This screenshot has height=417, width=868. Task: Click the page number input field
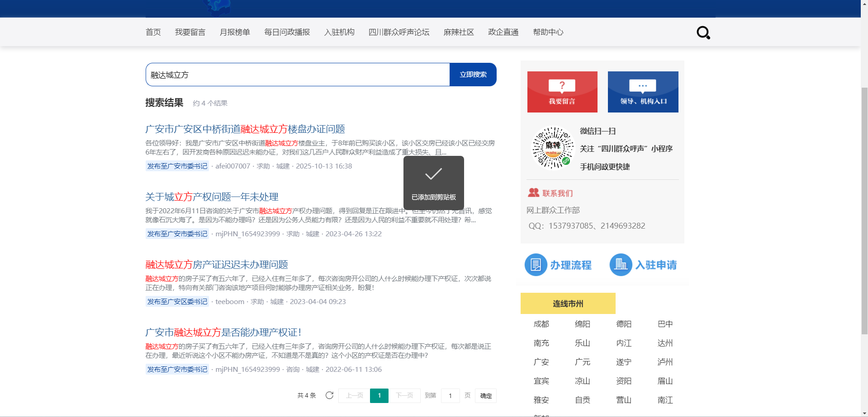450,396
